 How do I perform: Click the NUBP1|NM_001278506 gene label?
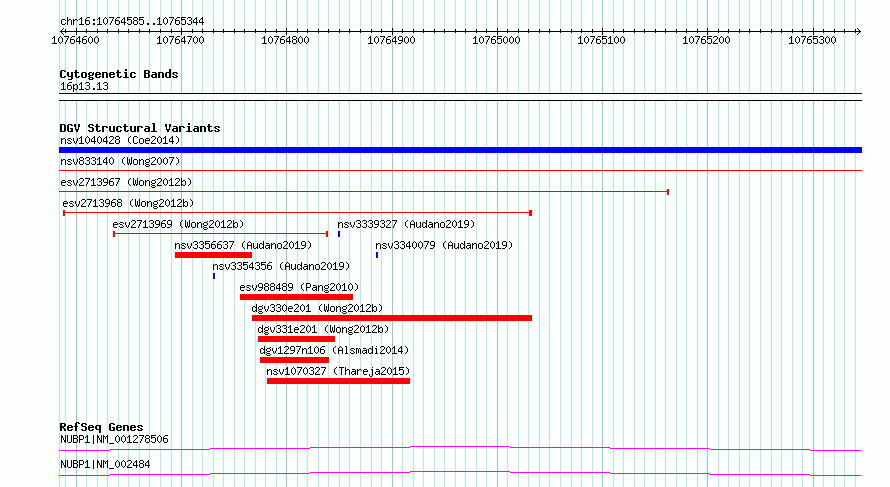(114, 439)
